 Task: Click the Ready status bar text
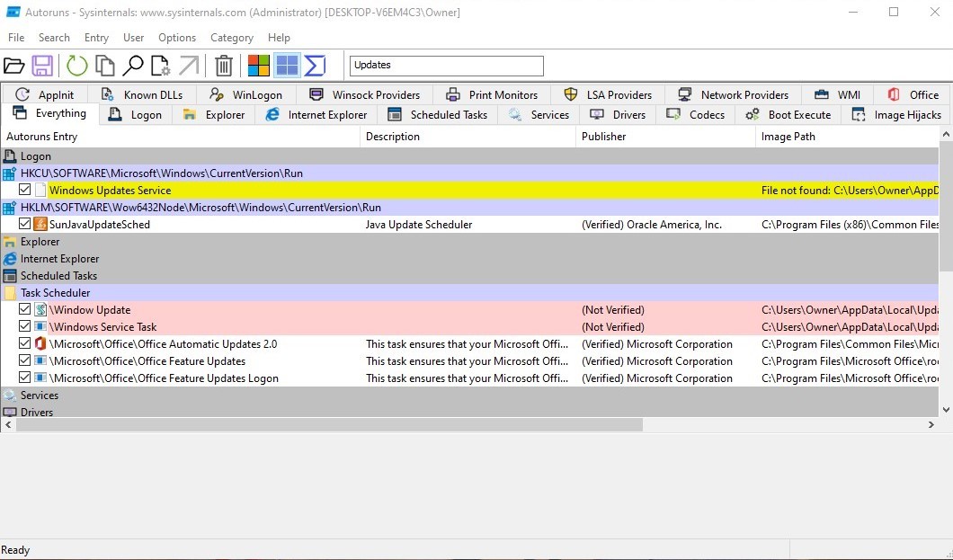pyautogui.click(x=15, y=550)
